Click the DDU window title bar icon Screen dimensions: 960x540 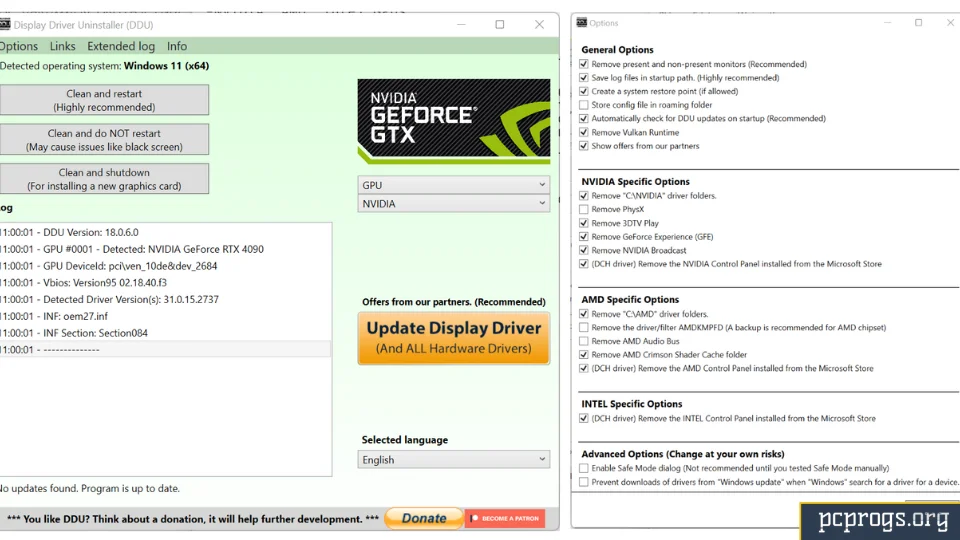point(5,24)
